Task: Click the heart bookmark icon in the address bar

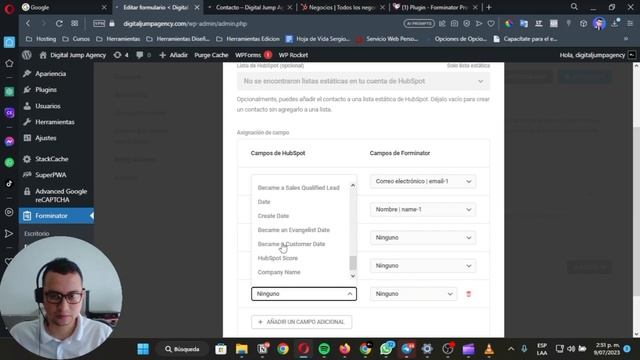Action: click(x=491, y=24)
